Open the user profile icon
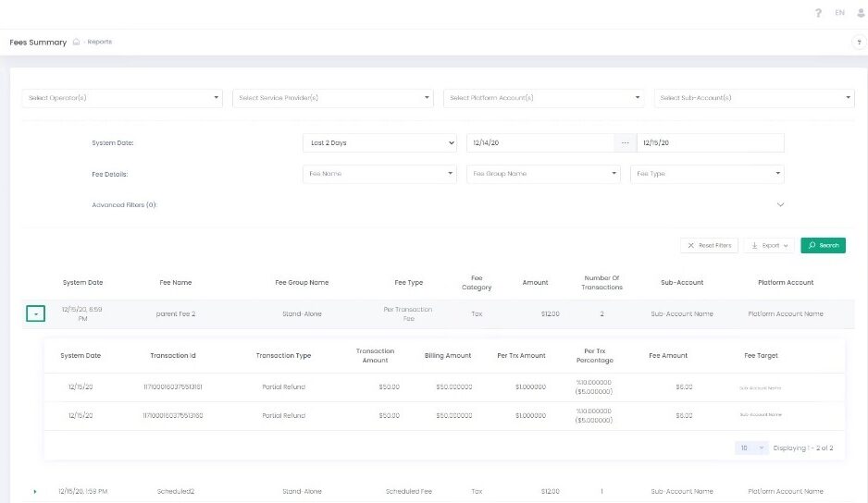868x503 pixels. click(x=862, y=13)
